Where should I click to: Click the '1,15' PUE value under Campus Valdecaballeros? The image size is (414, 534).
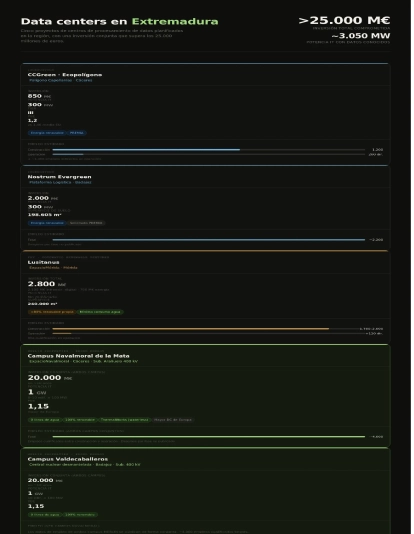[x=36, y=506]
